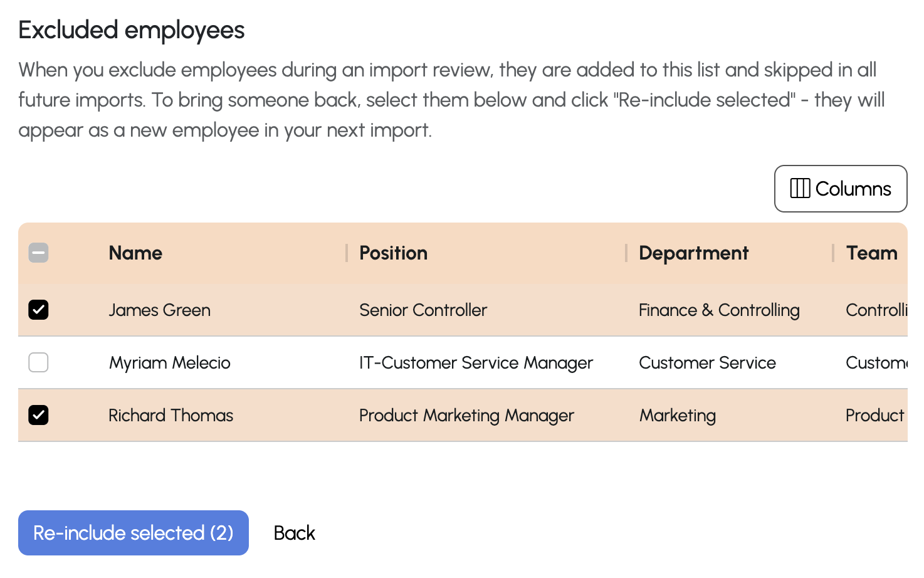This screenshot has height=578, width=924.
Task: Click the Team column header
Action: (x=871, y=253)
